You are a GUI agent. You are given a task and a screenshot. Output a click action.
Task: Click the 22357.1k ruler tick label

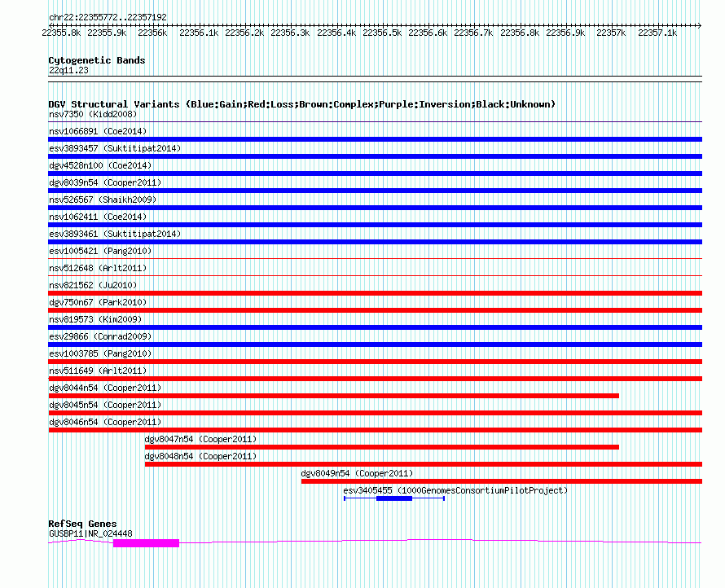(657, 33)
